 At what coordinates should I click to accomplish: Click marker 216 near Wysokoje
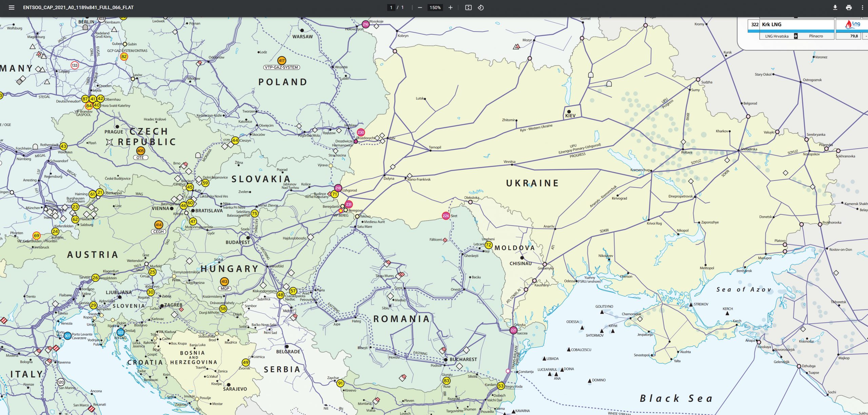(x=366, y=24)
